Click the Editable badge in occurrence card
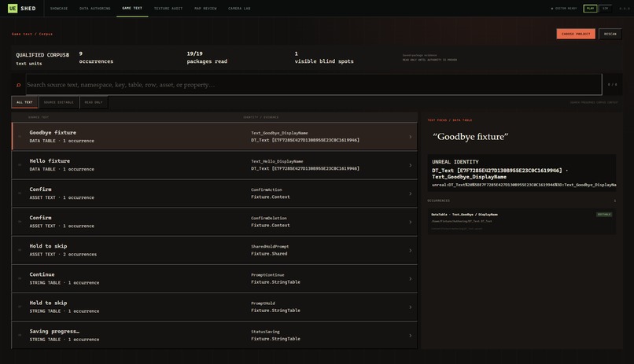The height and width of the screenshot is (364, 634). click(604, 215)
